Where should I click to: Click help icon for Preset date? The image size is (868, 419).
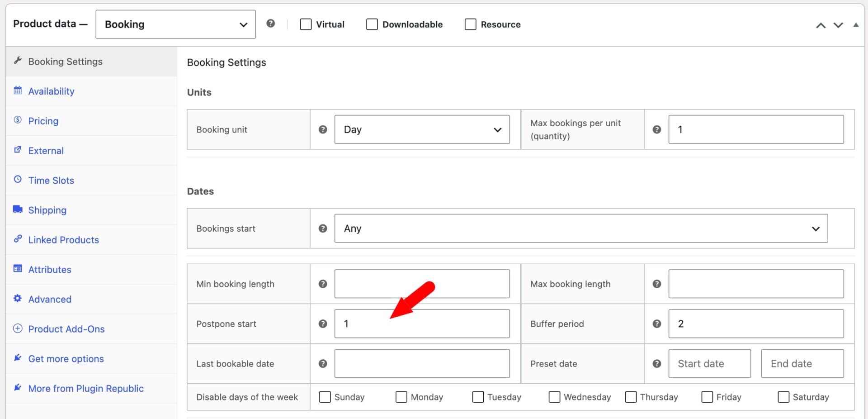[x=657, y=364]
